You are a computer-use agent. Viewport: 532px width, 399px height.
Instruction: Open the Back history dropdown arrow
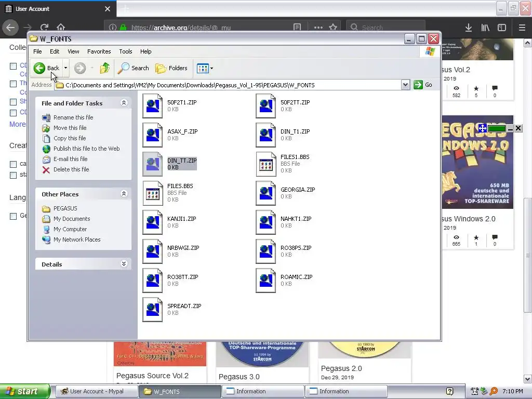pos(66,68)
